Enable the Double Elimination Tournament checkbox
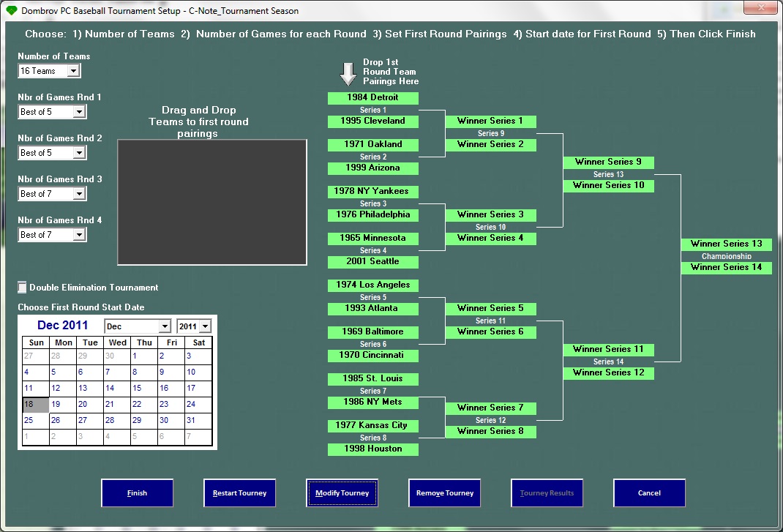The image size is (783, 532). point(22,288)
